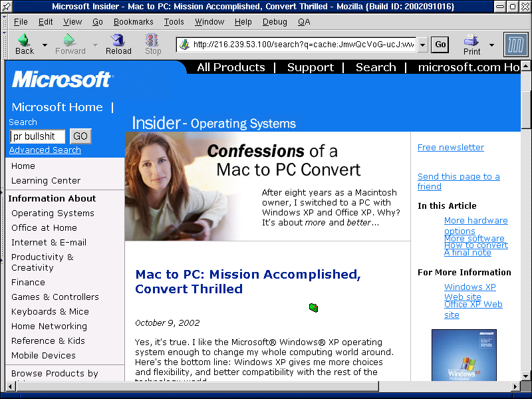The height and width of the screenshot is (399, 532).
Task: Jump to 'More hardware options' section
Action: tap(475, 225)
